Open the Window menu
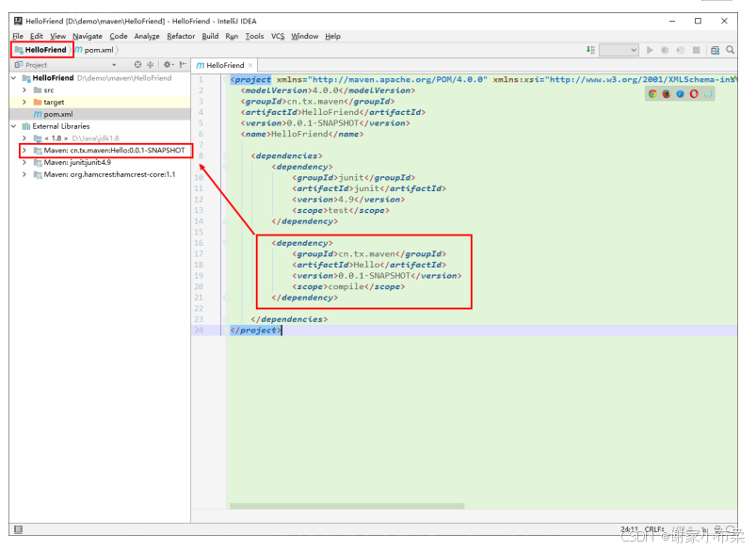This screenshot has height=551, width=756. point(305,36)
